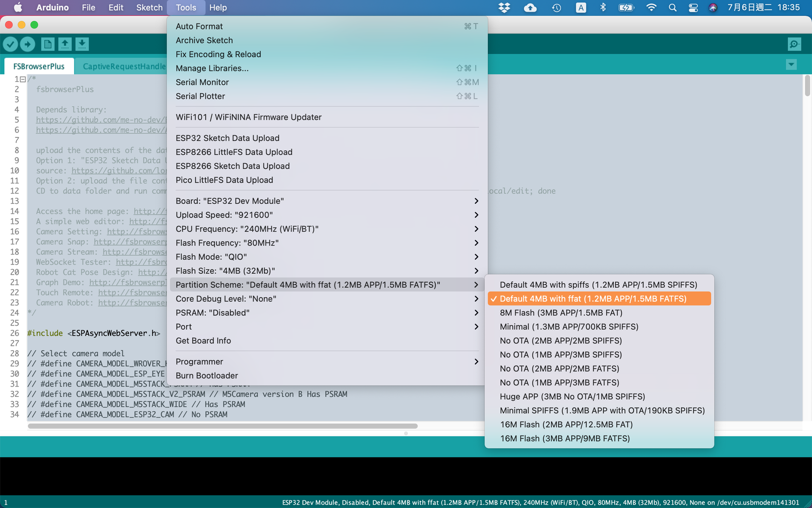
Task: Click the Verify sketch checkmark icon
Action: coord(10,44)
